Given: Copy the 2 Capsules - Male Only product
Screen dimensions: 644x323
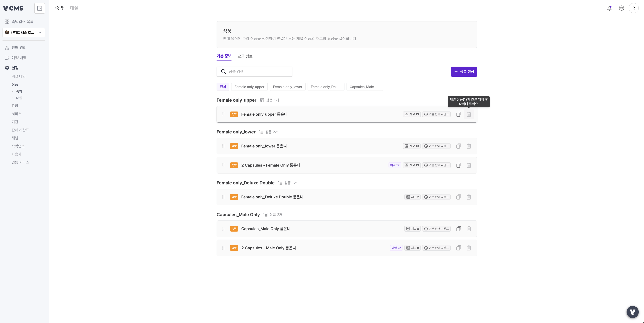Looking at the screenshot, I should click(458, 248).
